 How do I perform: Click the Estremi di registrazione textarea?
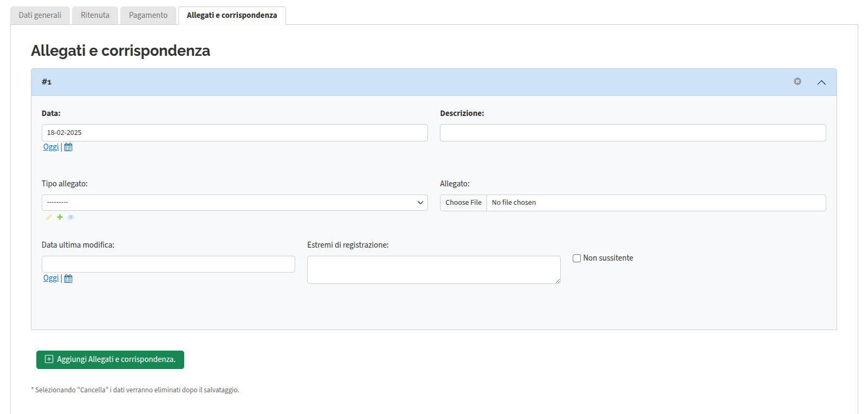(434, 270)
